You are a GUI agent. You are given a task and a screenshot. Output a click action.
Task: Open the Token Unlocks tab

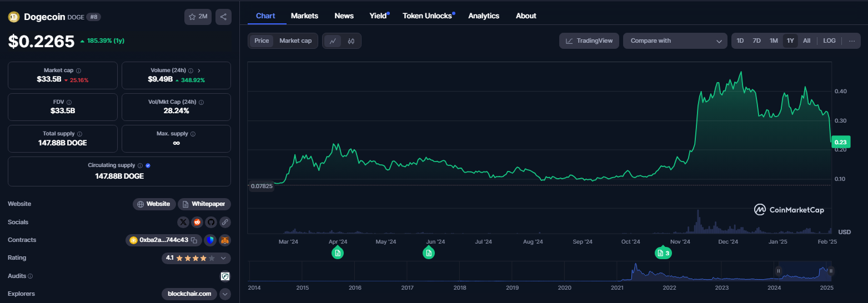pyautogui.click(x=427, y=16)
